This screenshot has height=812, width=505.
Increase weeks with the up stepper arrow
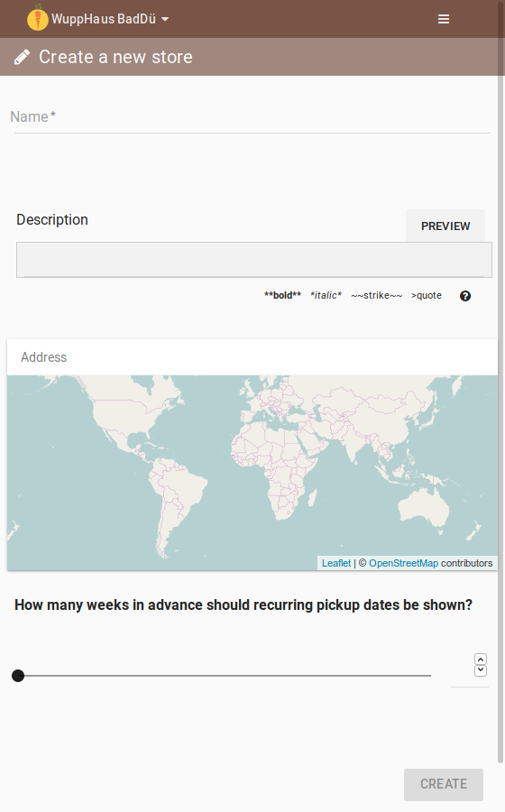[x=480, y=660]
